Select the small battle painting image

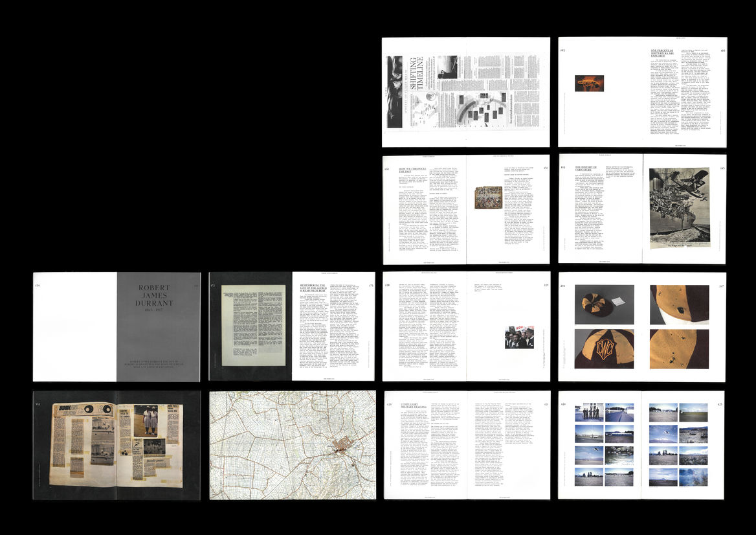point(487,197)
